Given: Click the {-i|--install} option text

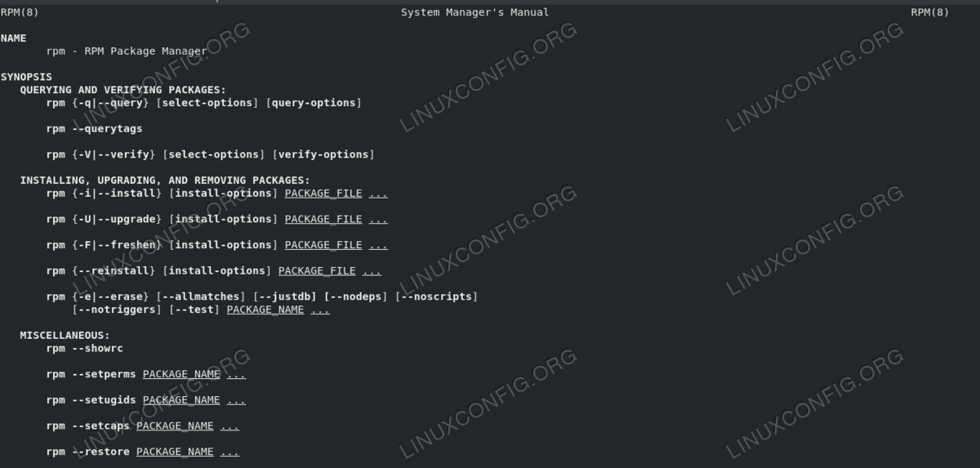Looking at the screenshot, I should coord(117,194).
